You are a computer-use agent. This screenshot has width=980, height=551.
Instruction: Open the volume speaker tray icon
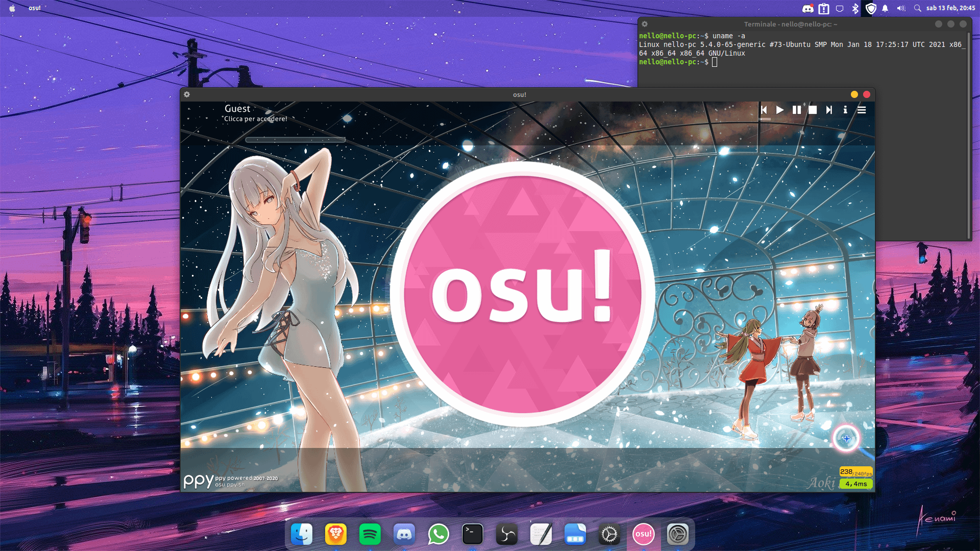[901, 8]
